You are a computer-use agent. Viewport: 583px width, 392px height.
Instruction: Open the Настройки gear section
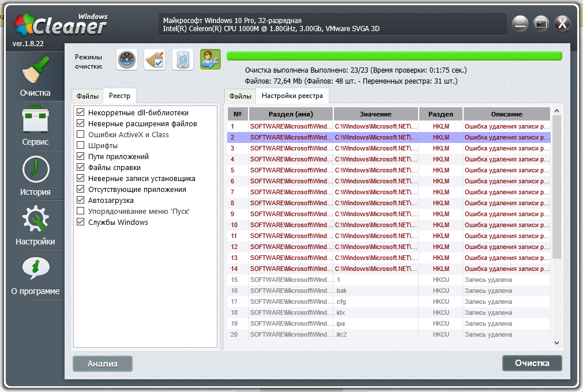point(35,226)
